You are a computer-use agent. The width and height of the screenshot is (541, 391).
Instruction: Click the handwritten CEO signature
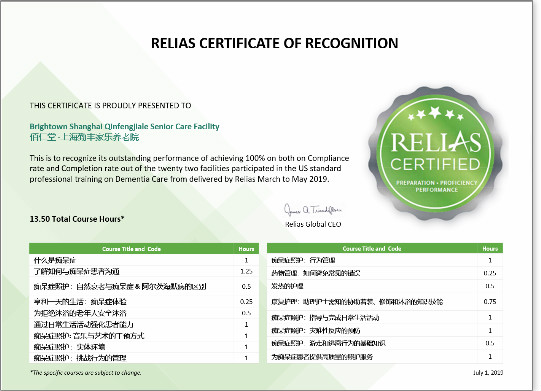(313, 209)
